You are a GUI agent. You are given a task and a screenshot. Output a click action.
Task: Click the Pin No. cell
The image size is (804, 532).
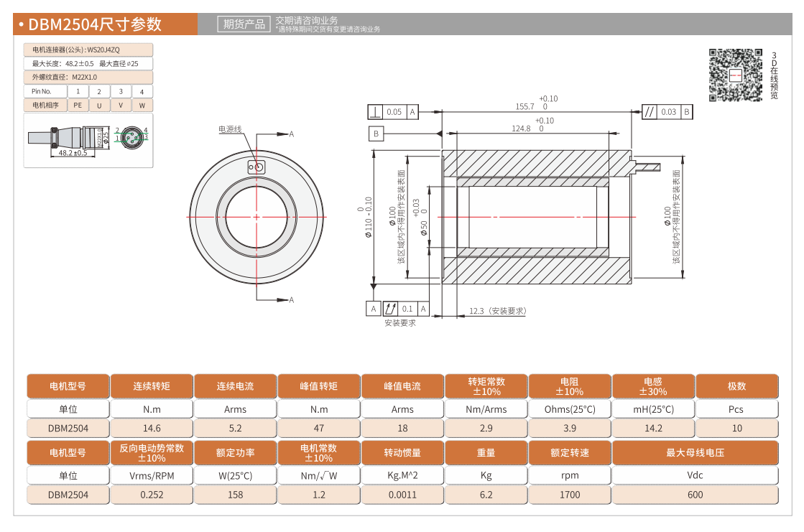pyautogui.click(x=46, y=91)
